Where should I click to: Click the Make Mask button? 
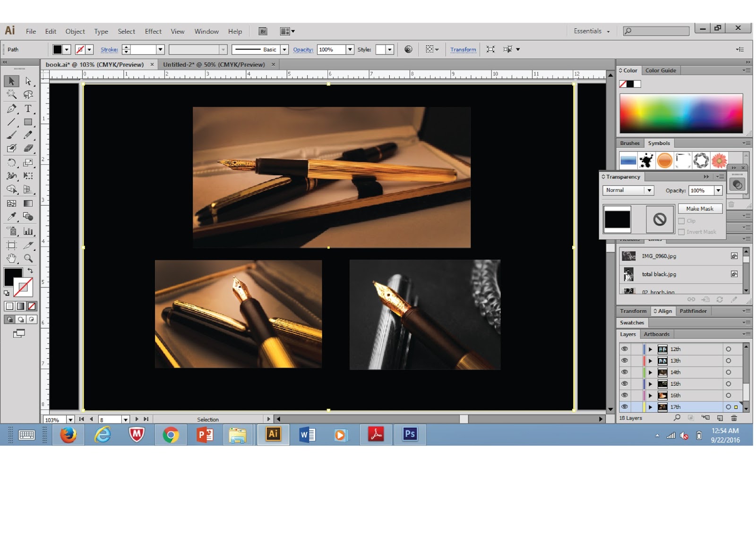point(700,209)
